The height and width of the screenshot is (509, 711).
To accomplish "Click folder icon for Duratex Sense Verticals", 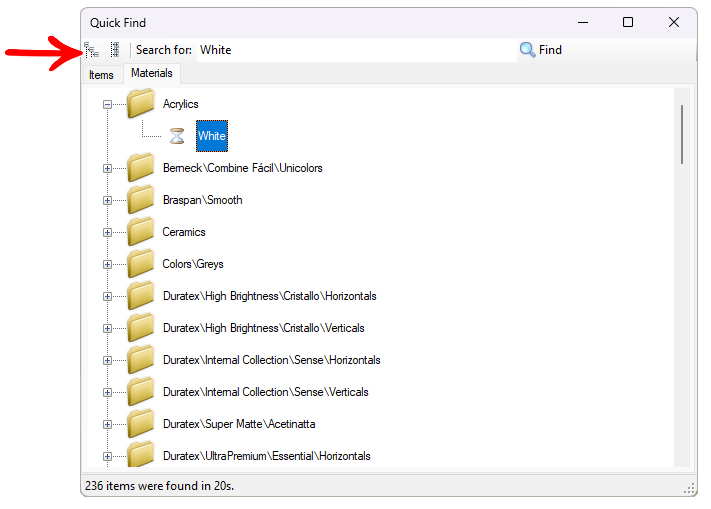I will [x=141, y=392].
